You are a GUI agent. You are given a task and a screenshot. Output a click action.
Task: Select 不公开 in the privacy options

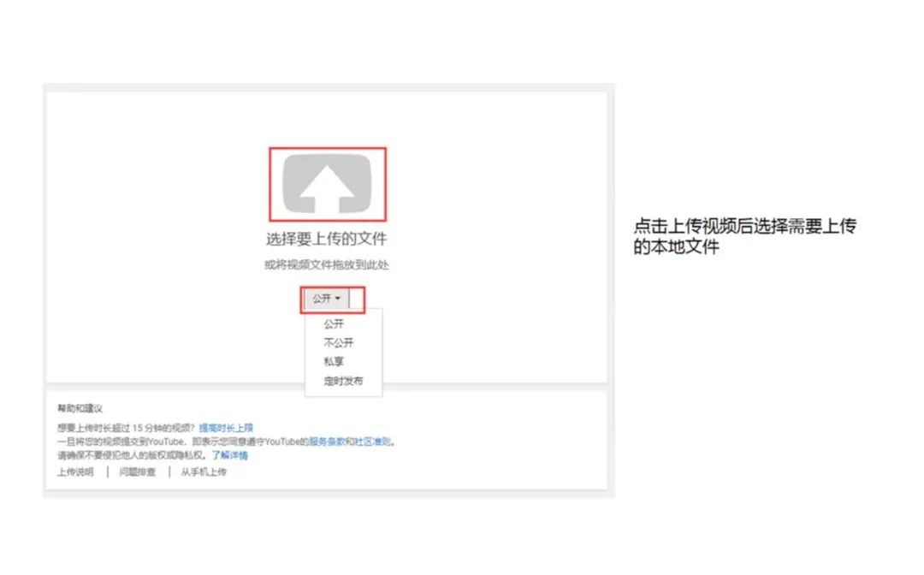[x=340, y=342]
